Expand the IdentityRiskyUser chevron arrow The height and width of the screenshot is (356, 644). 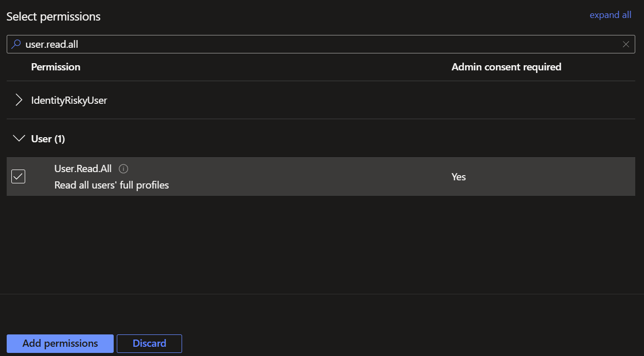19,100
